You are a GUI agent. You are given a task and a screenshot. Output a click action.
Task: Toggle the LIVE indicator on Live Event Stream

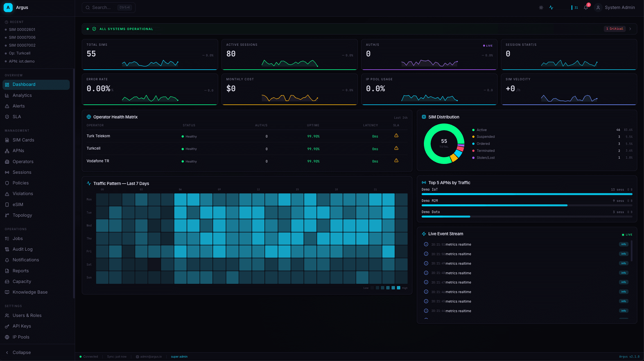click(627, 234)
